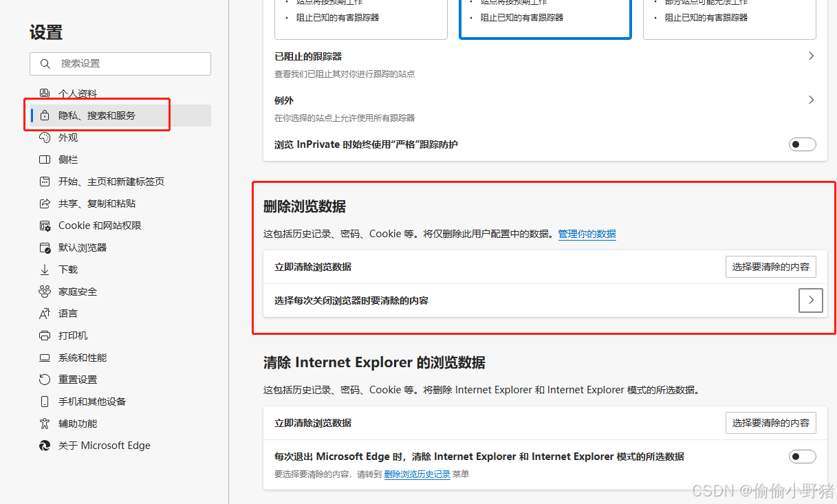The width and height of the screenshot is (837, 504).
Task: Open the 管理你的数据 link
Action: (x=587, y=234)
